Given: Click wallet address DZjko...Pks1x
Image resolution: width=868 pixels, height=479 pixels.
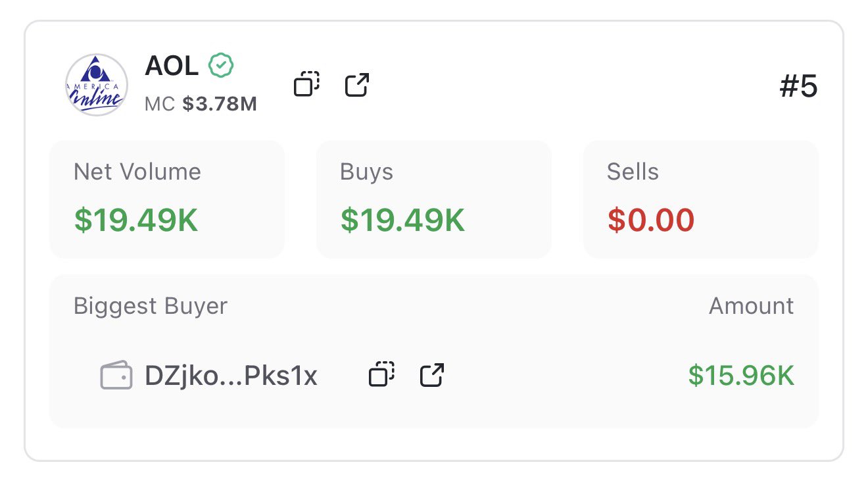Looking at the screenshot, I should click(231, 376).
